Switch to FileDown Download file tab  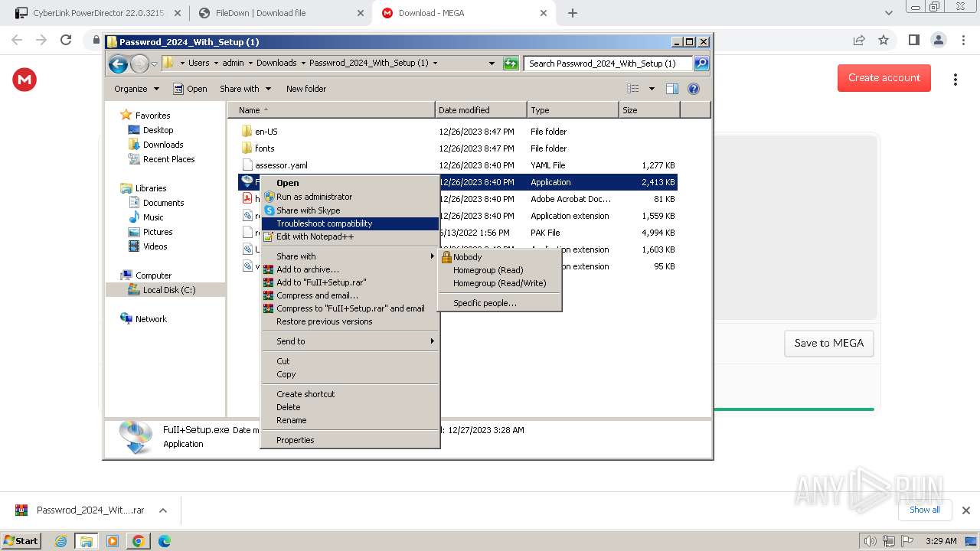click(280, 13)
